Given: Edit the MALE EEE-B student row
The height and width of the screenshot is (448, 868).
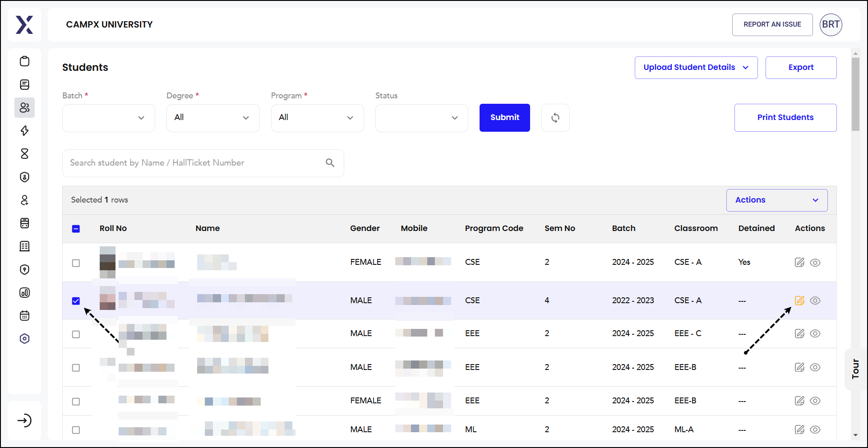Looking at the screenshot, I should [x=799, y=367].
